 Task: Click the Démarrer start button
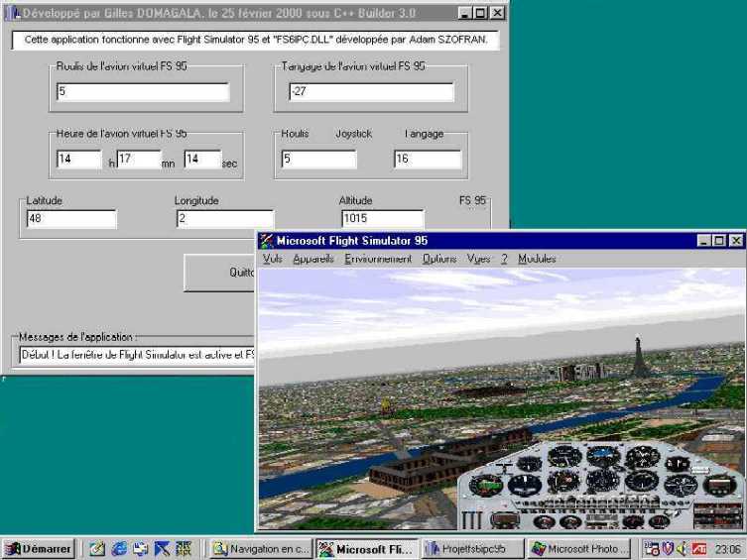tap(38, 548)
